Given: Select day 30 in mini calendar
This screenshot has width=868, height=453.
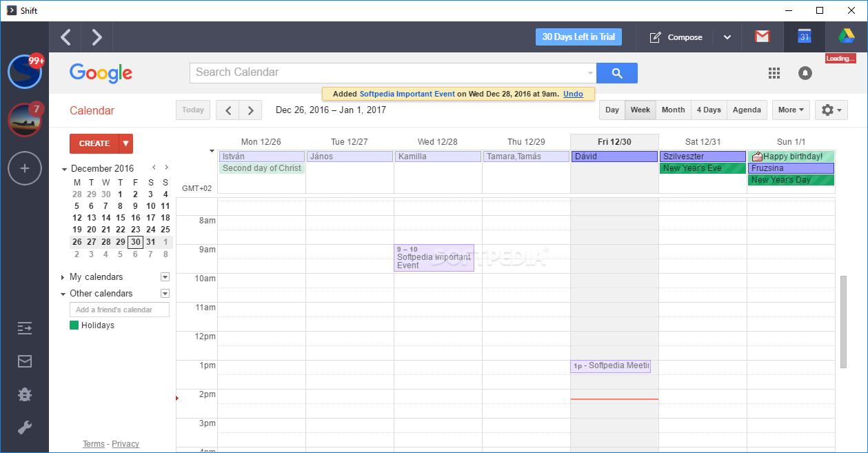Looking at the screenshot, I should 136,242.
